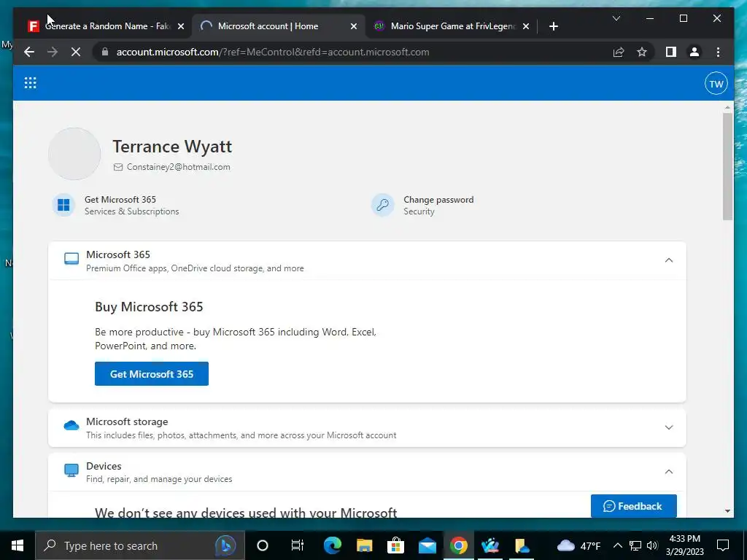Open the TW account avatar menu
The image size is (747, 560).
tap(716, 84)
